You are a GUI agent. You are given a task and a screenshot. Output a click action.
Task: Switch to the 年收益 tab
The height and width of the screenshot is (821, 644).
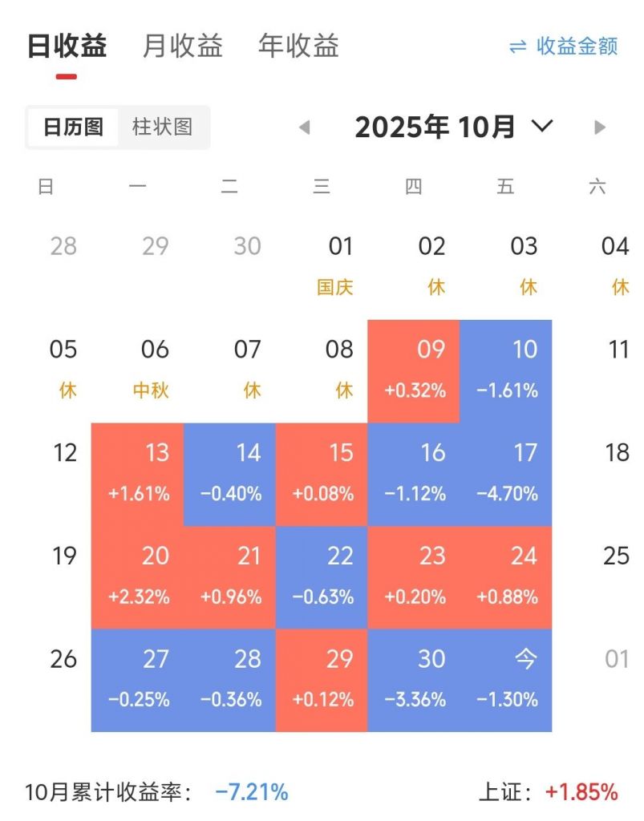pyautogui.click(x=298, y=46)
